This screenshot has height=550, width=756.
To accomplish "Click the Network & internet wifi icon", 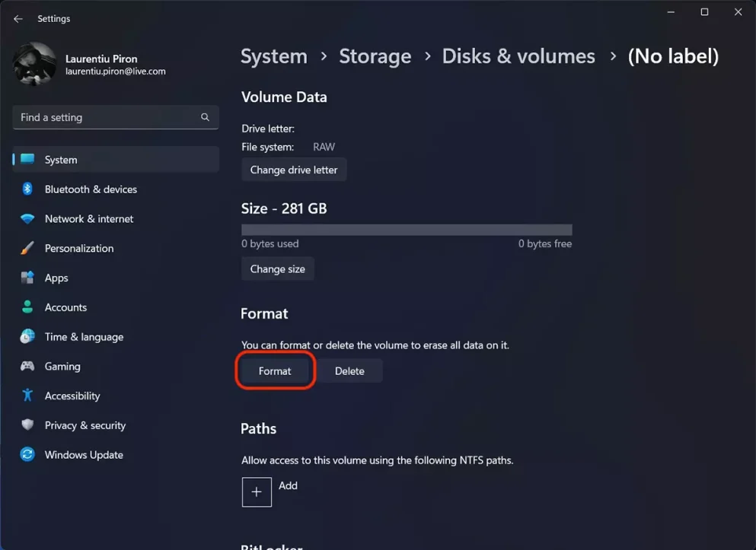I will point(28,219).
